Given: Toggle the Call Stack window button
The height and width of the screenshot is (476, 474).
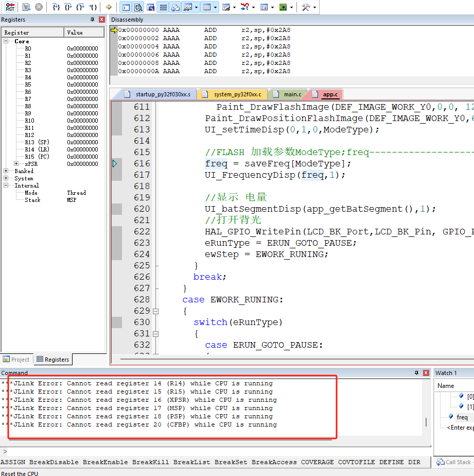Looking at the screenshot, I should 175,7.
